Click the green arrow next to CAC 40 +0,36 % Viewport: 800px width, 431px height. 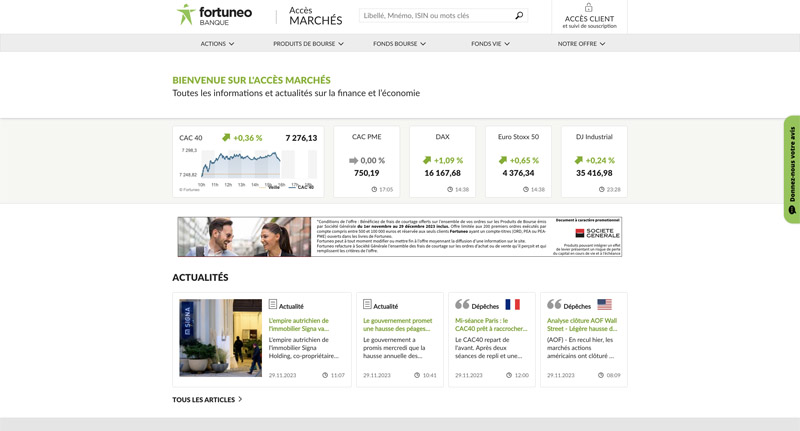(x=226, y=138)
